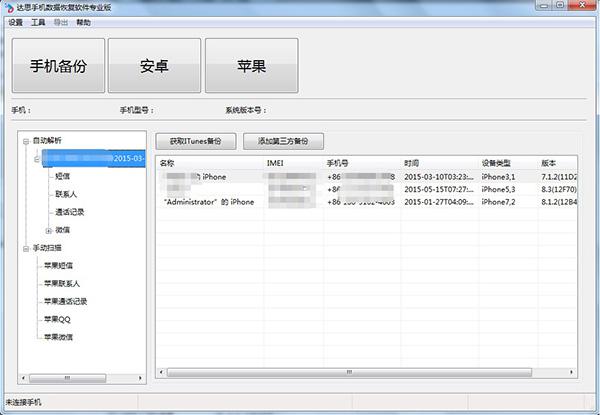Click the iPhone7,2 device type cell
Image resolution: width=600 pixels, height=415 pixels.
(498, 202)
